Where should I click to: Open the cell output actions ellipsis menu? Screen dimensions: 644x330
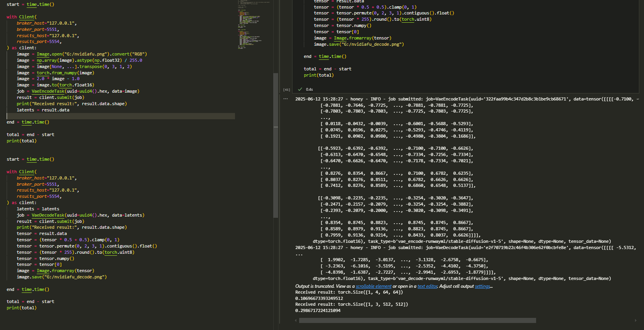click(285, 99)
